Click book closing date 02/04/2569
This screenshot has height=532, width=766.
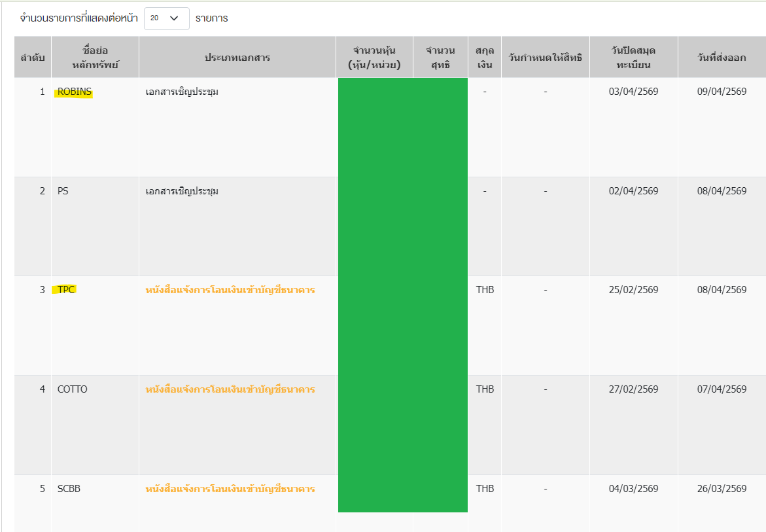coord(634,191)
